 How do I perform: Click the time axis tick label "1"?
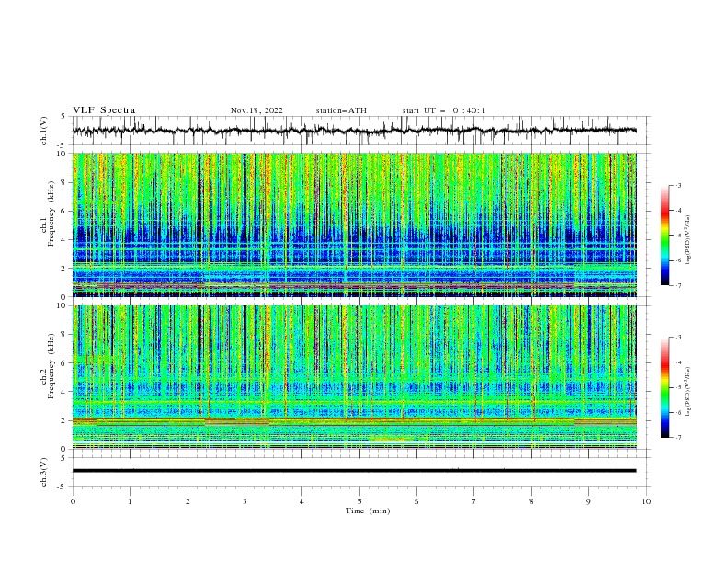[130, 501]
